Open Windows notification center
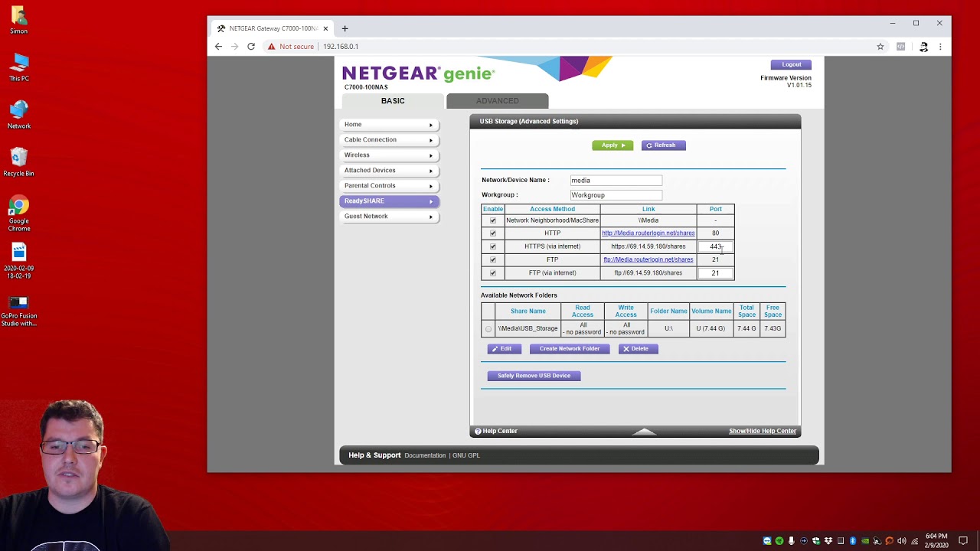The height and width of the screenshot is (551, 980). pos(963,541)
